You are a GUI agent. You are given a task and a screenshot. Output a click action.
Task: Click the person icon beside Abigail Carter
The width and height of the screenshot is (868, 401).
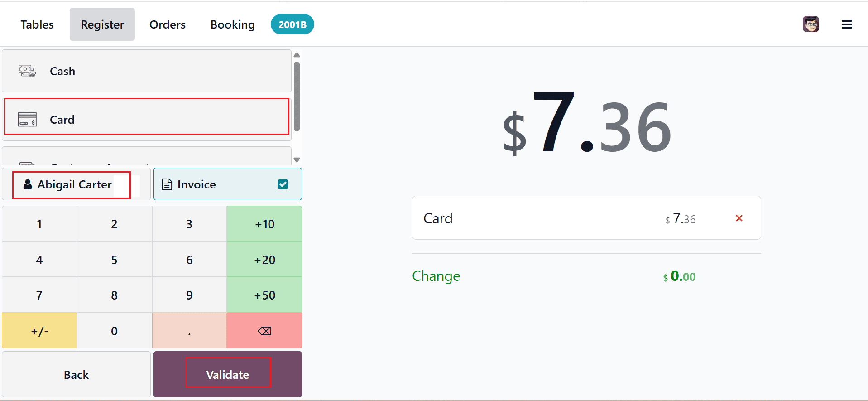click(x=27, y=184)
